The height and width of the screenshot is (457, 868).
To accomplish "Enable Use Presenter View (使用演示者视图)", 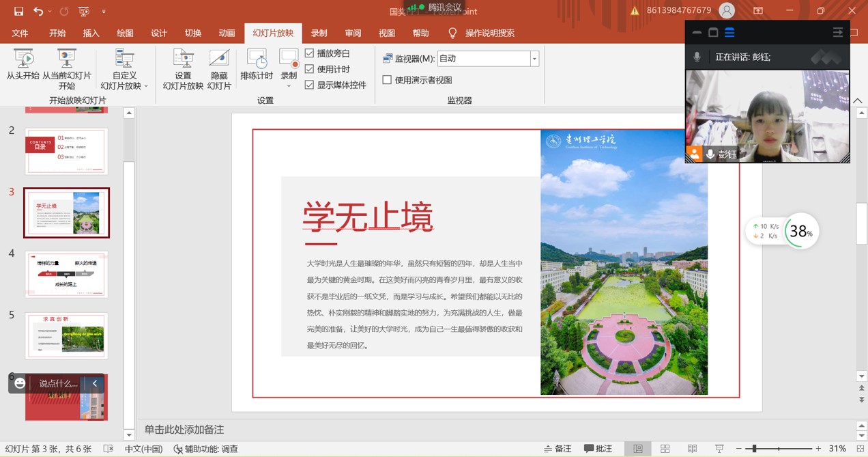I will click(x=387, y=80).
